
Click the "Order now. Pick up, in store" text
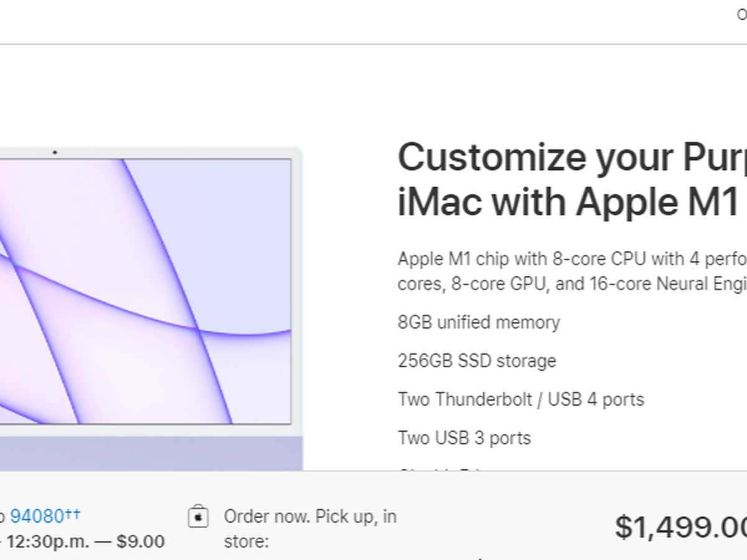(309, 528)
